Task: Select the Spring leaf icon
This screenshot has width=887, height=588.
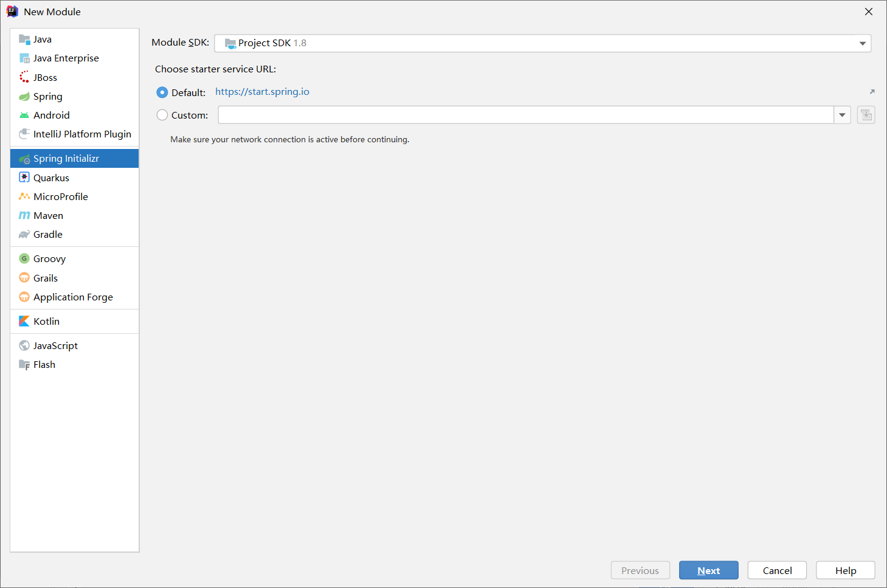Action: [24, 97]
